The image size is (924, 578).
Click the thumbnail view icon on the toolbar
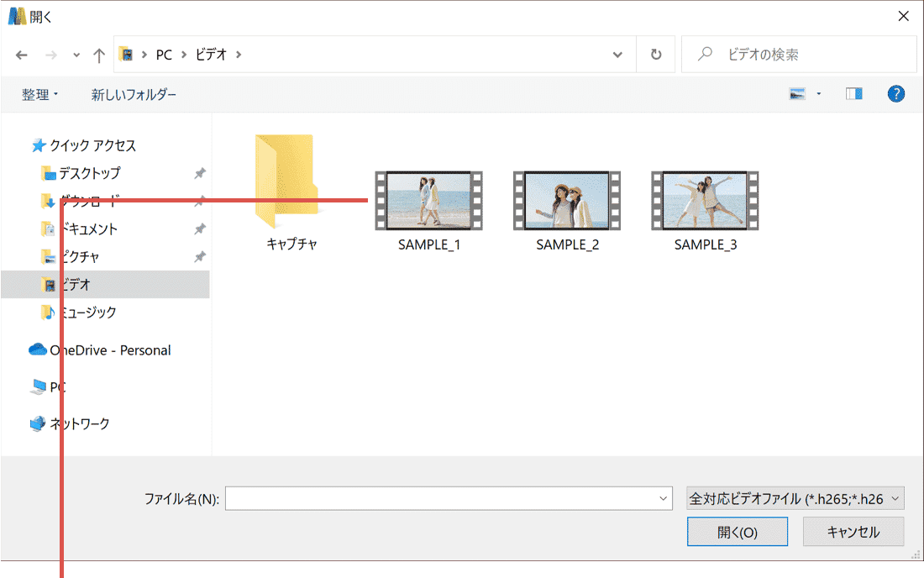tap(796, 93)
